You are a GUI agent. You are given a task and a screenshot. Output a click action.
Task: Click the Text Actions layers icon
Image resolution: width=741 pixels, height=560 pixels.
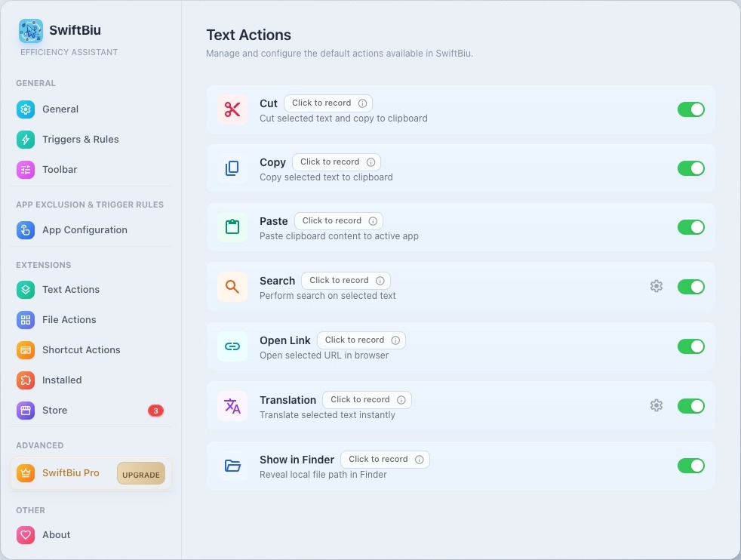tap(26, 290)
